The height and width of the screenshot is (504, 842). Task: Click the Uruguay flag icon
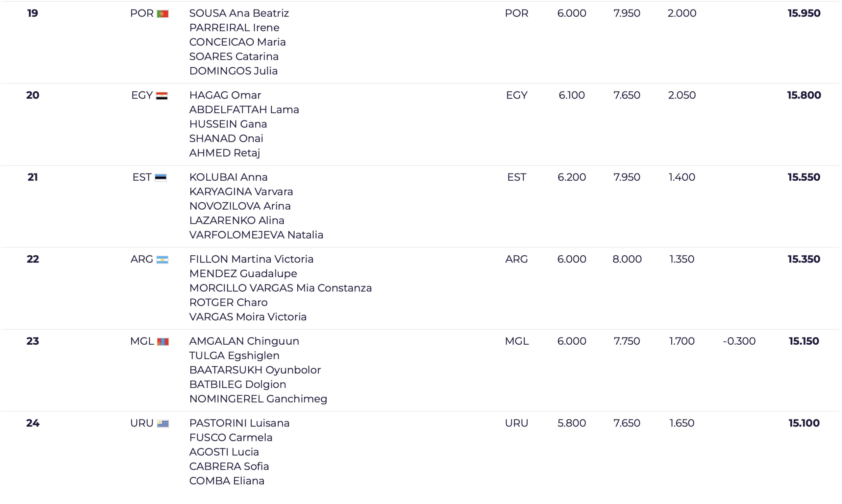pyautogui.click(x=163, y=424)
